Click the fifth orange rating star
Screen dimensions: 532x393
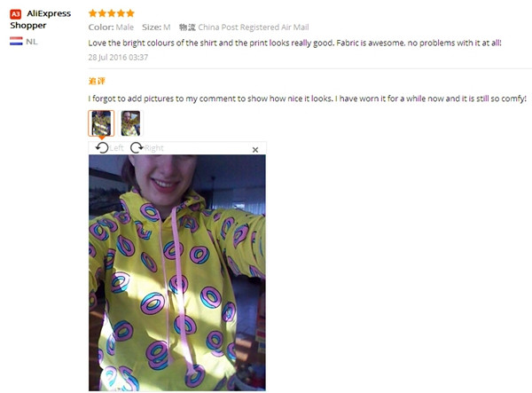130,13
